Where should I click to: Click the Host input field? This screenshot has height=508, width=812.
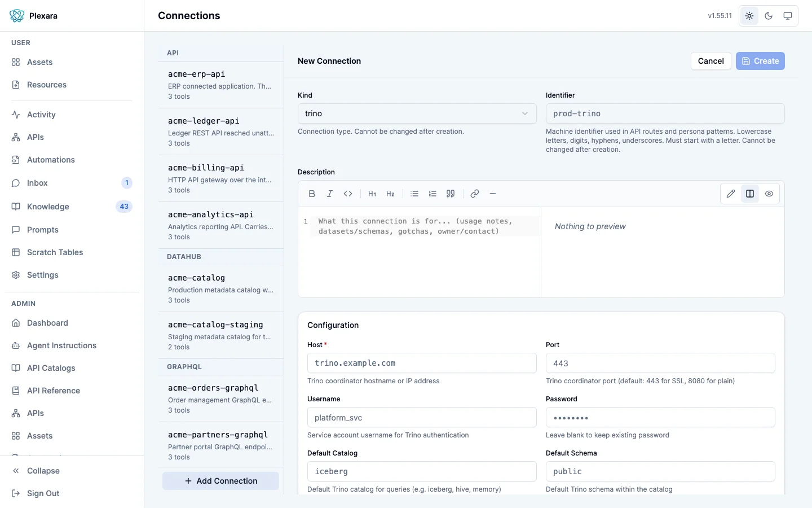tap(422, 363)
